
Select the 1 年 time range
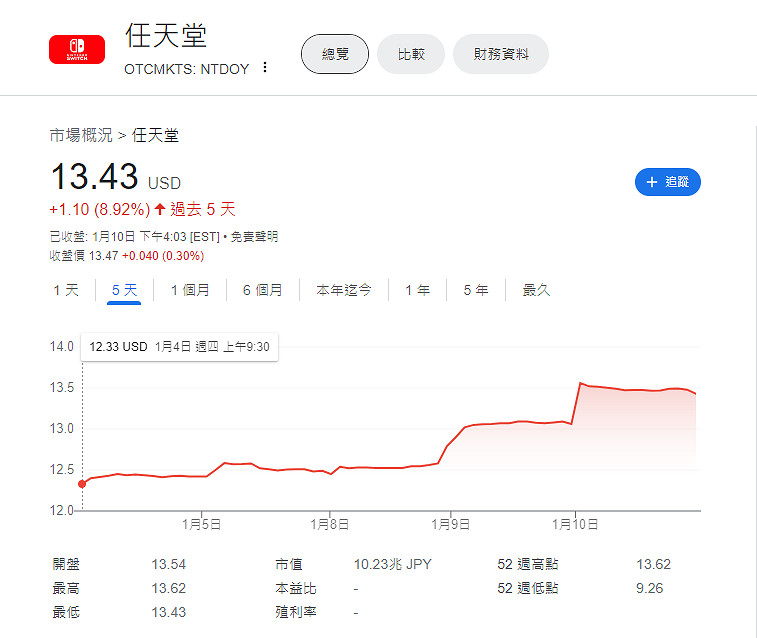click(x=417, y=290)
